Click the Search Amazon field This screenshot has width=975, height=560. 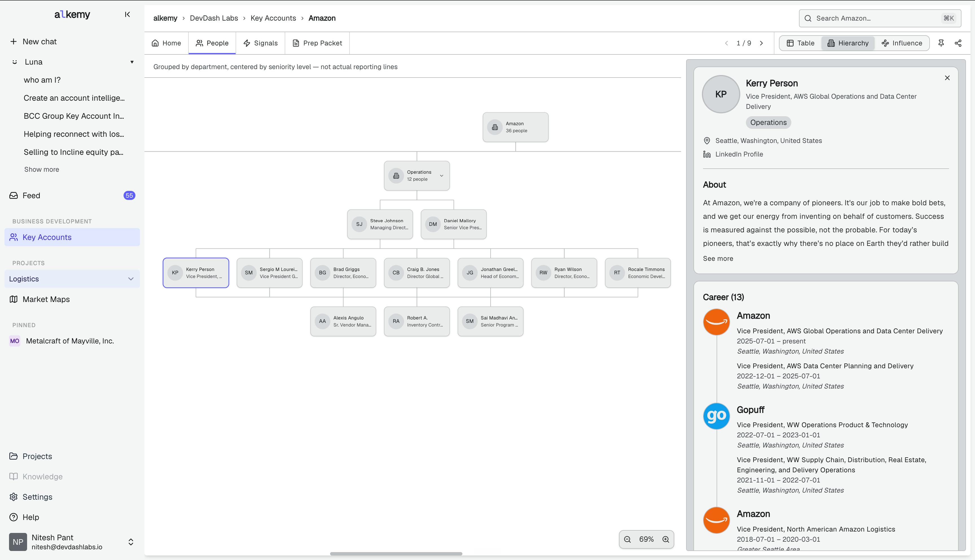coord(880,18)
